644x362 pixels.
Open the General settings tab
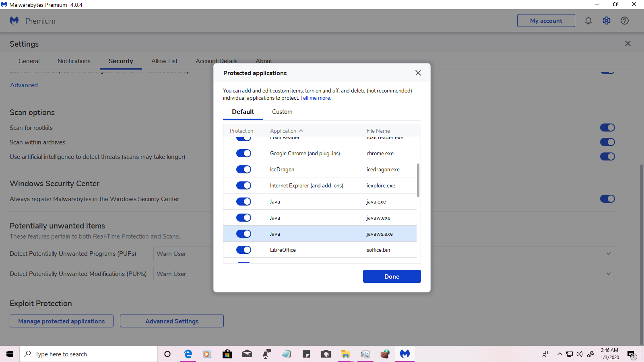(29, 61)
